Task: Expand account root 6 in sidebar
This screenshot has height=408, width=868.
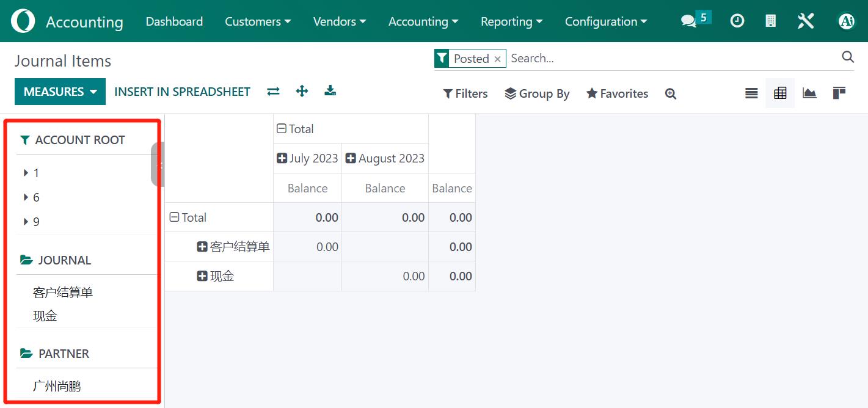Action: click(x=26, y=197)
